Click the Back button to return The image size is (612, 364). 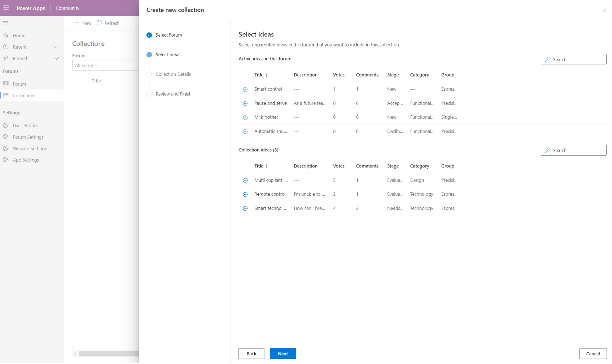tap(251, 354)
